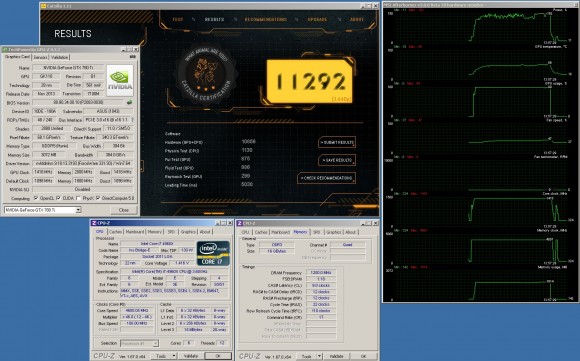Select SPD tab in CPU-Z Memory window
The image size is (580, 361).
click(x=316, y=232)
